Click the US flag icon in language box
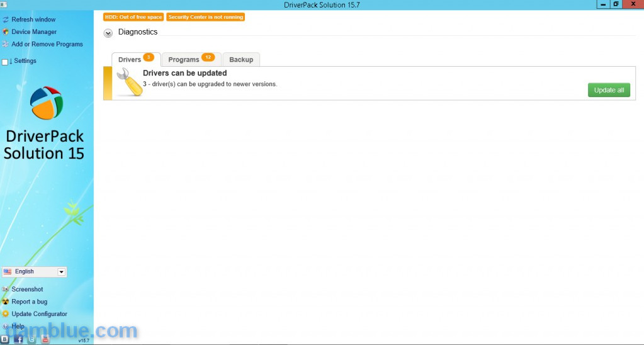The image size is (644, 345). point(8,271)
